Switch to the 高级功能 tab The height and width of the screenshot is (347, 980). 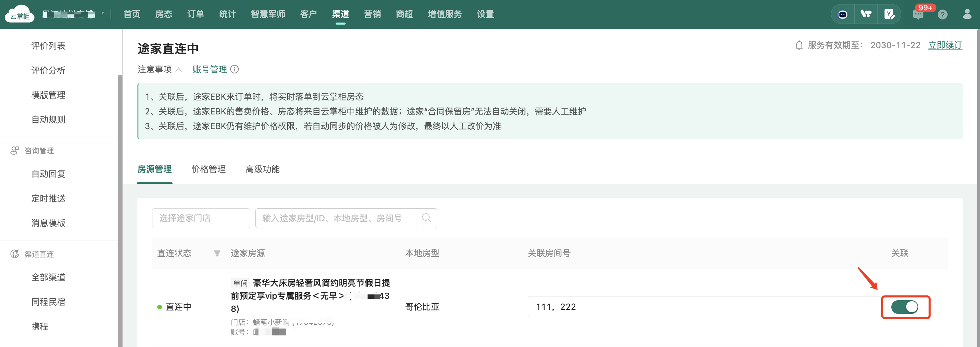pyautogui.click(x=263, y=169)
